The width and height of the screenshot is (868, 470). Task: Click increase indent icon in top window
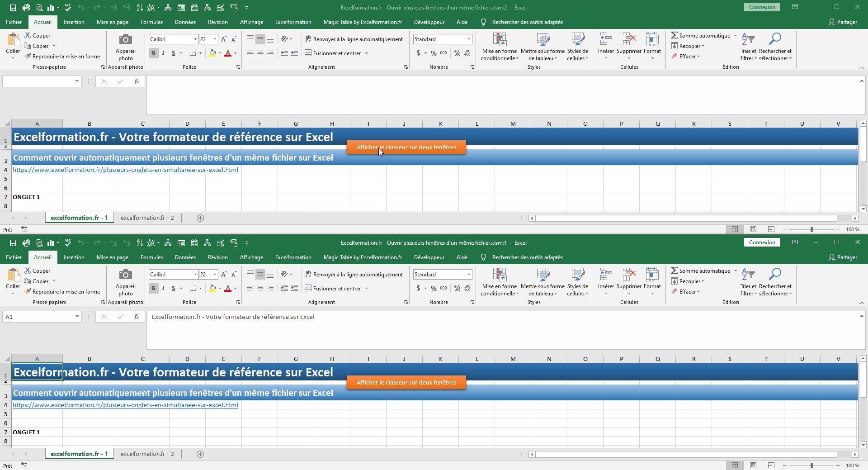coord(294,53)
